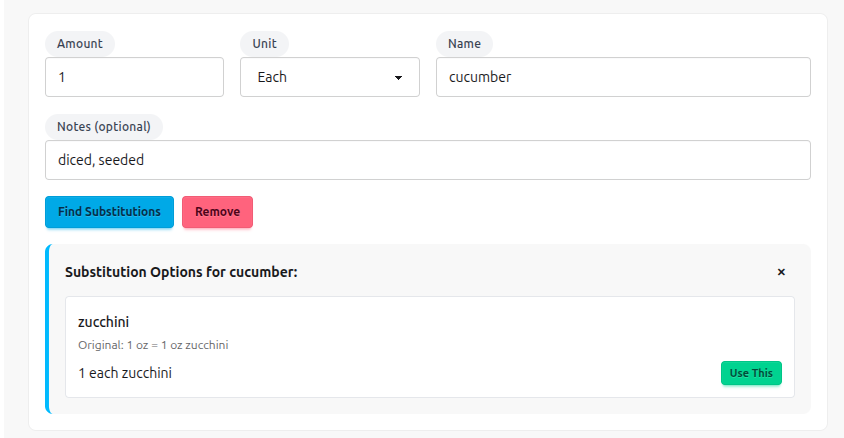This screenshot has height=438, width=844.
Task: Click into the Name field containing cucumber
Action: [x=622, y=77]
